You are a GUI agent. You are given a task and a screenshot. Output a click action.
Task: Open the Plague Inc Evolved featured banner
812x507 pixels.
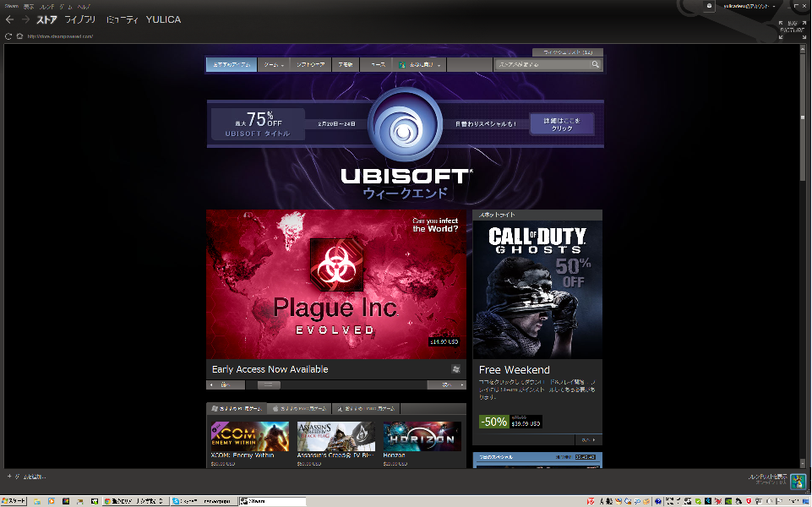point(336,284)
